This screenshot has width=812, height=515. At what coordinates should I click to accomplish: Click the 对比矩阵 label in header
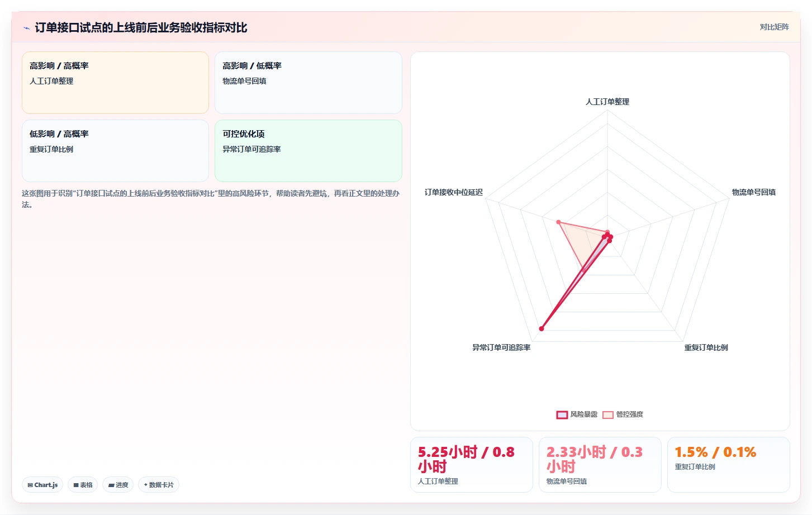click(x=774, y=27)
